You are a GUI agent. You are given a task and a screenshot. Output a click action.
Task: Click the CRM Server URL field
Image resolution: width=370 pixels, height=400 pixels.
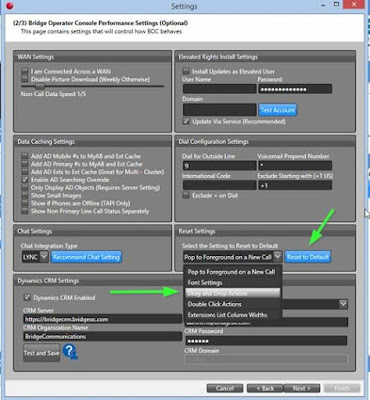click(x=103, y=319)
